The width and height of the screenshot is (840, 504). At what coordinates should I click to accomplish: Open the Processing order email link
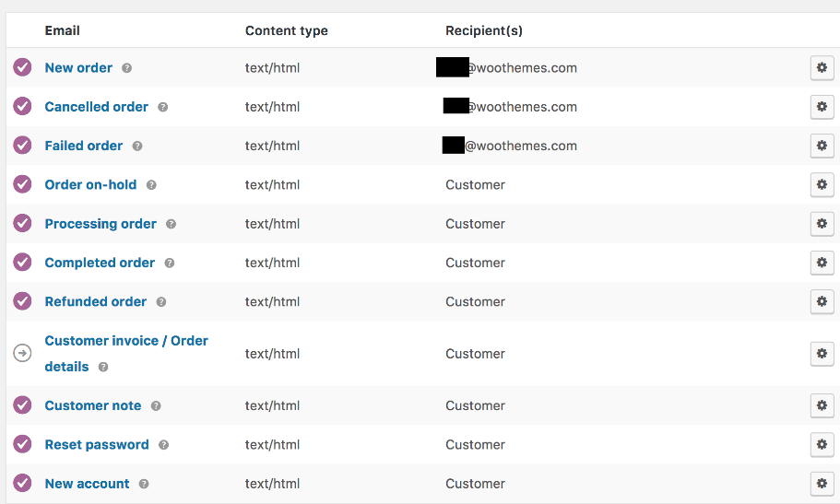(101, 224)
